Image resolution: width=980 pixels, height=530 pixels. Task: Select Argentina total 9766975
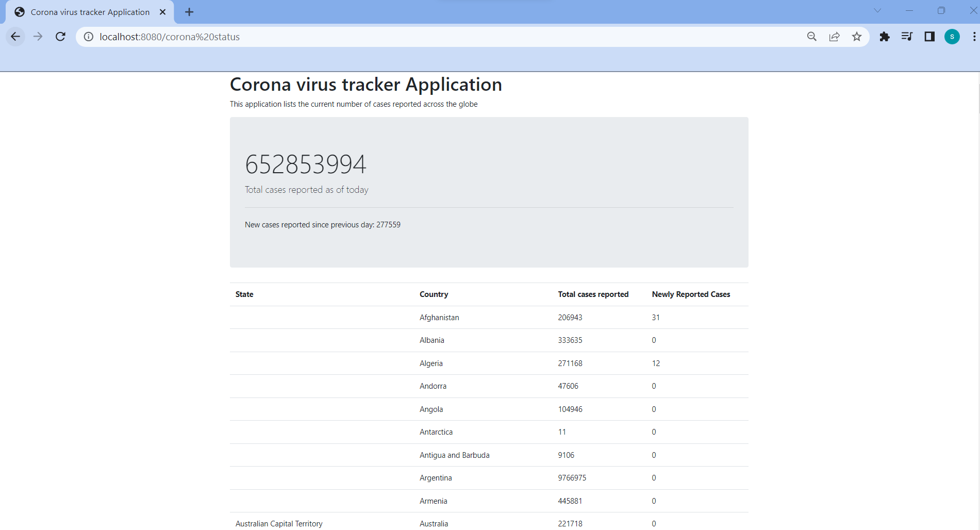572,478
